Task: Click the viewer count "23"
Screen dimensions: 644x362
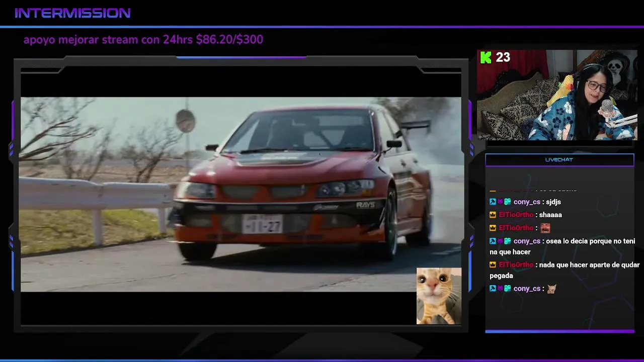Action: (x=503, y=57)
